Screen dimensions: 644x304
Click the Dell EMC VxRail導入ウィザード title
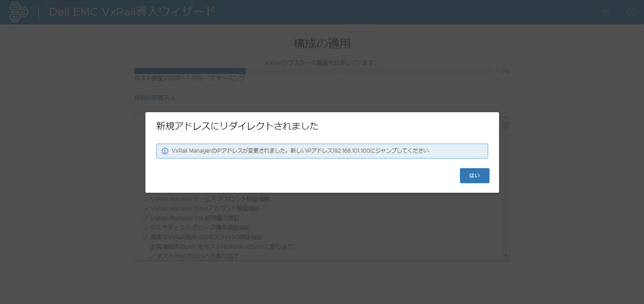[x=132, y=12]
